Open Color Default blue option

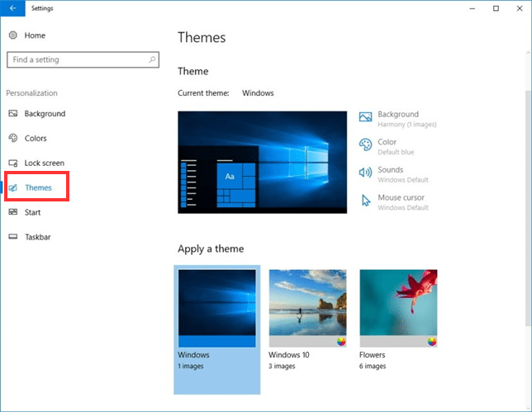point(387,146)
